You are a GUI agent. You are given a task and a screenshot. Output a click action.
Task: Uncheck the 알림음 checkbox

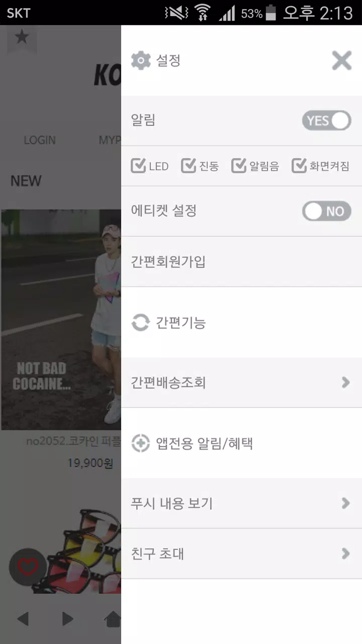point(239,166)
